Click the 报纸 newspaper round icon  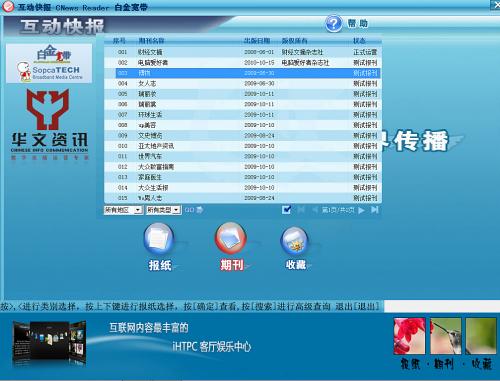159,239
